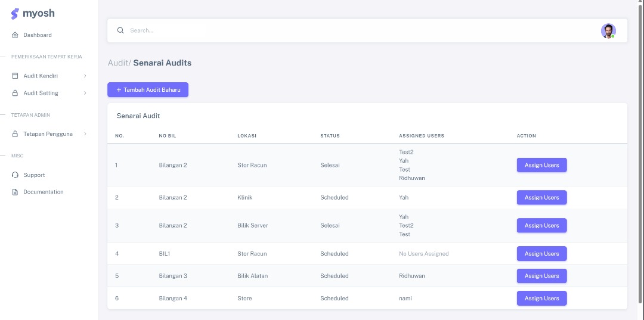Open the user profile avatar
644x320 pixels.
pos(608,31)
